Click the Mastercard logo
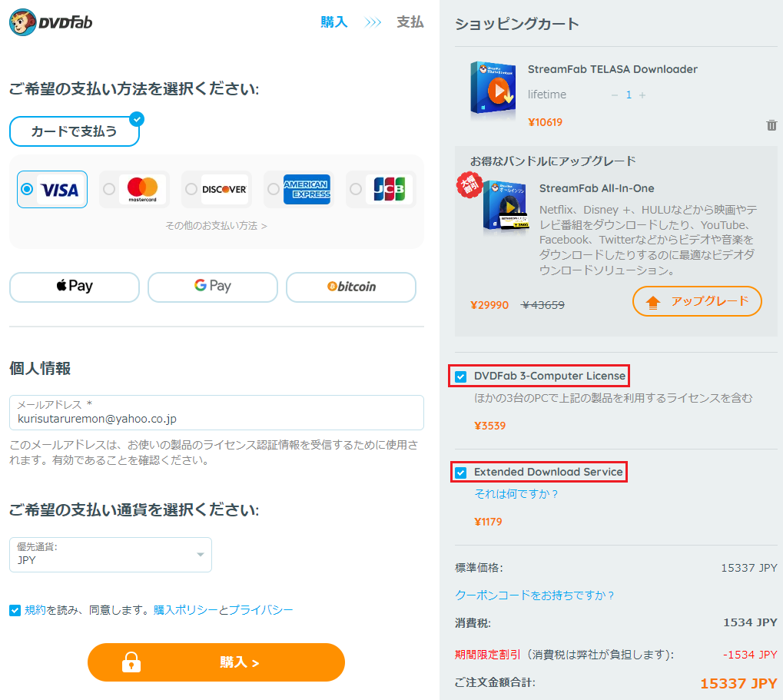Screen dimensions: 783x700 point(142,189)
